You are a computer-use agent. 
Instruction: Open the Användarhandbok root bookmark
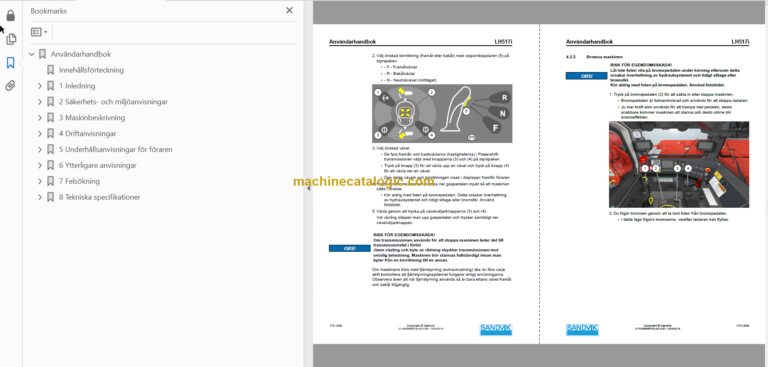tap(81, 54)
